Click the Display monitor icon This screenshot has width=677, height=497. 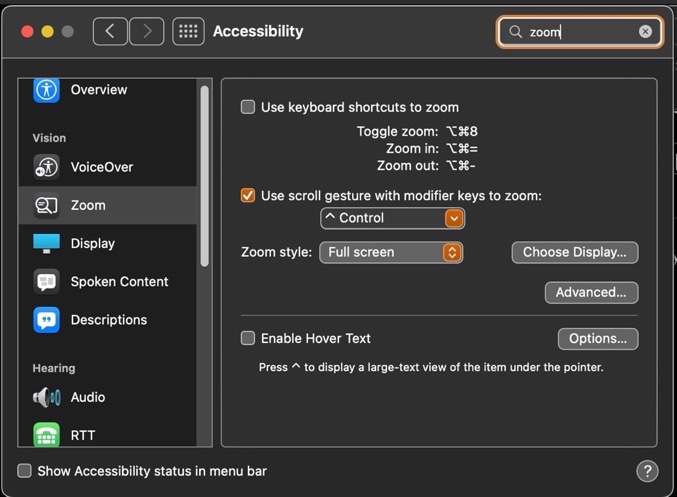(46, 244)
